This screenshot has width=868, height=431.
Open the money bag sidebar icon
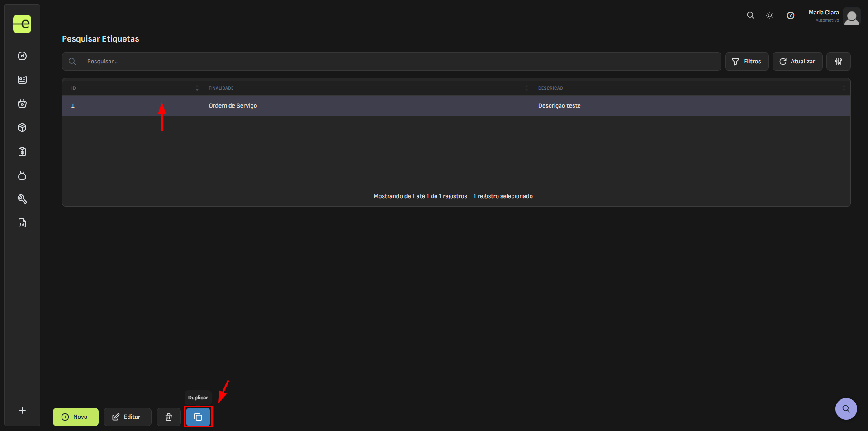(x=22, y=175)
